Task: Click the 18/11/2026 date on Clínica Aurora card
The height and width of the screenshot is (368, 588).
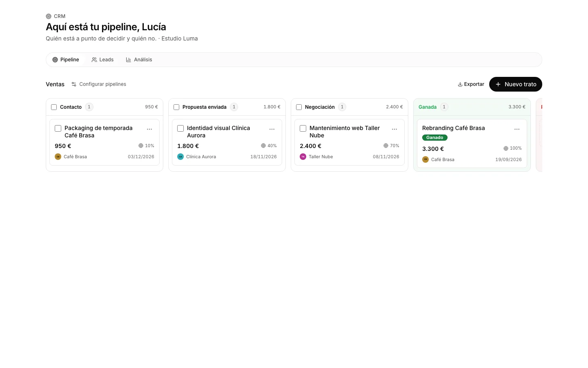Action: (x=263, y=157)
